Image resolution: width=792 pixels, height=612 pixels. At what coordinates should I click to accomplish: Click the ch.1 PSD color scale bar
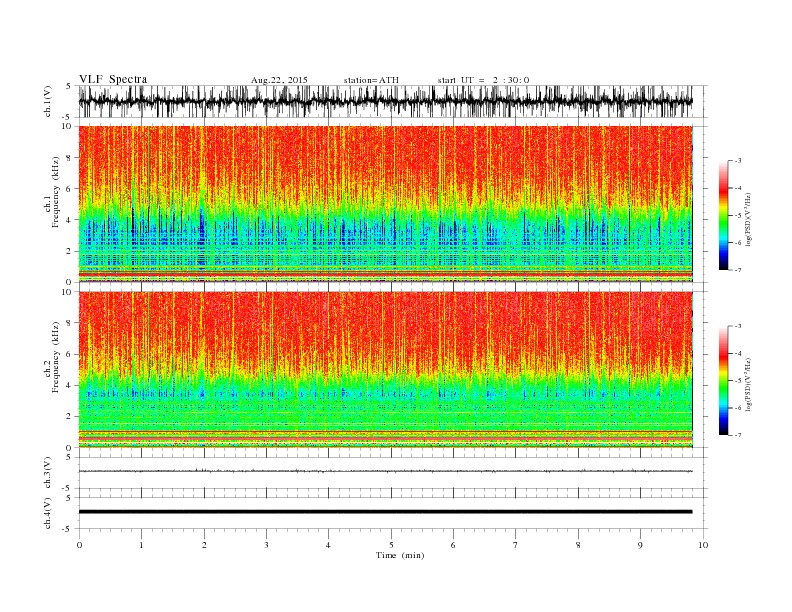723,215
